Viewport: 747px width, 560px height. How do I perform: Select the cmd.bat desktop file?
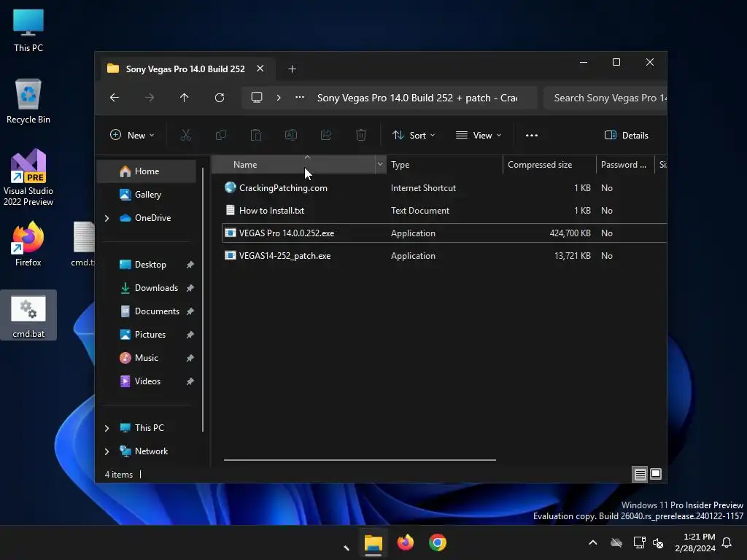(x=28, y=315)
